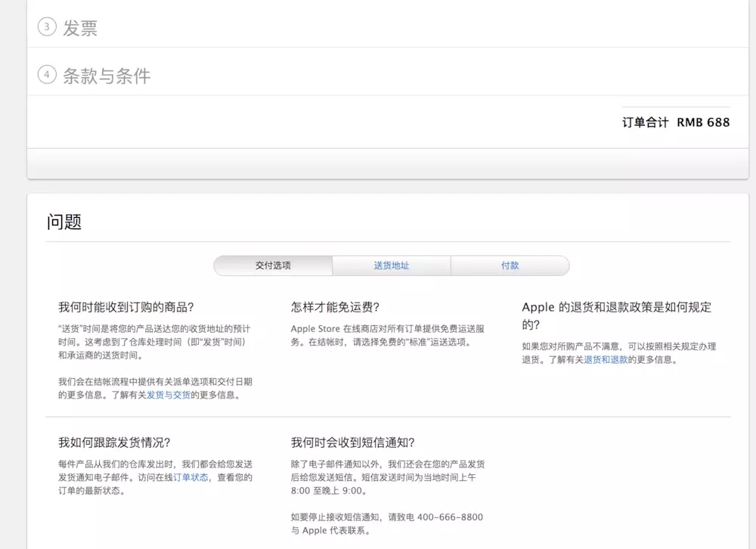
Task: Click the 8:00 至晚上 9:00 SMS time text
Action: [x=329, y=490]
